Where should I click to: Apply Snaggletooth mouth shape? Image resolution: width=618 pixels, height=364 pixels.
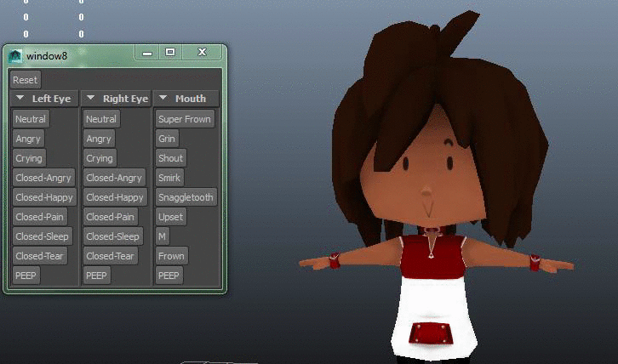point(186,197)
